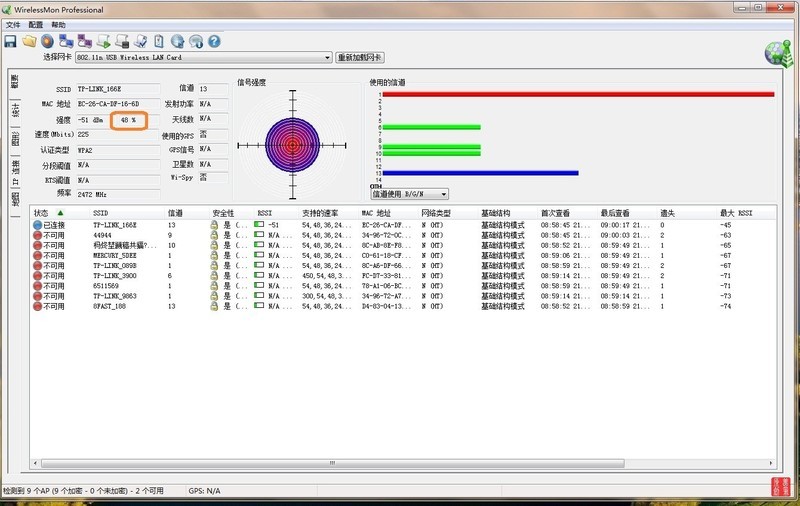Viewport: 800px width, 506px height.
Task: Click the lock icon in the TP-LINK_0898 row
Action: [214, 265]
